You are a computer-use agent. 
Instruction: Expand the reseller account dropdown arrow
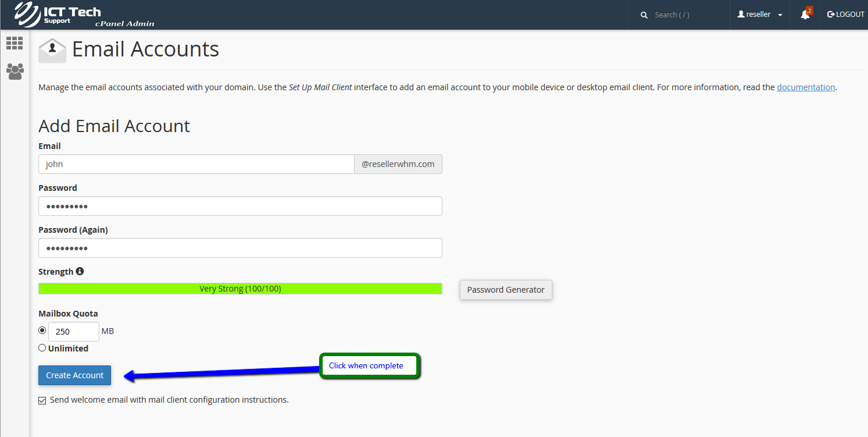tap(780, 15)
